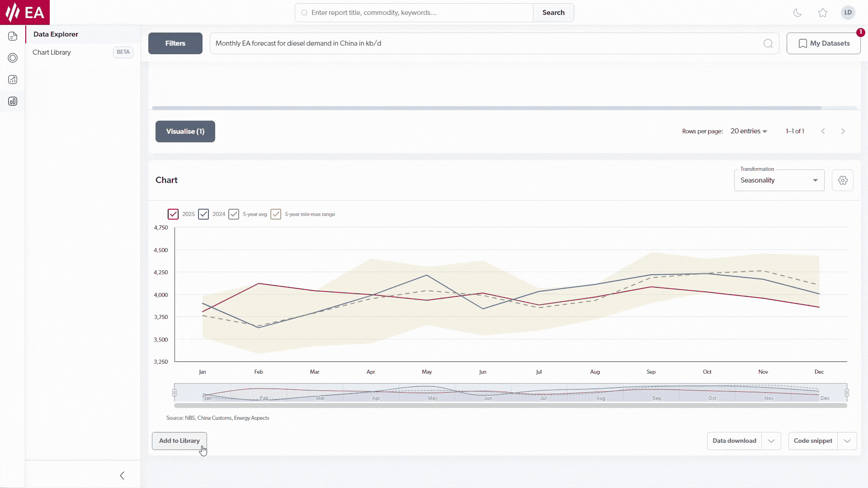Open the LD user profile avatar
The width and height of the screenshot is (868, 488).
click(848, 13)
